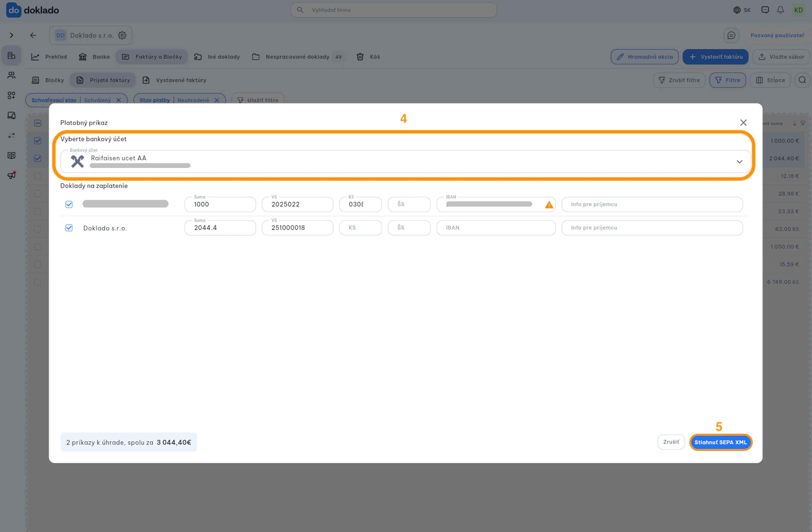Check the row with 6 749,00 Kč

click(37, 282)
